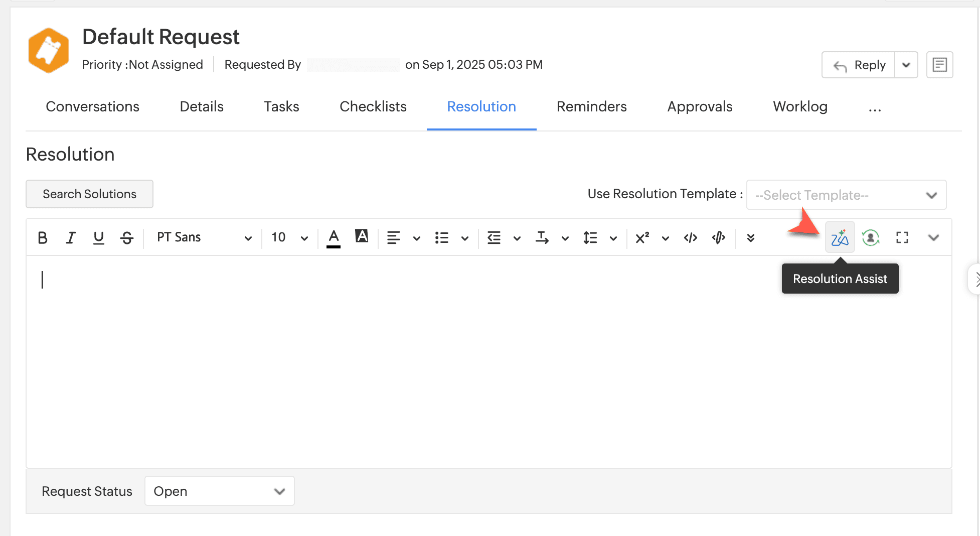
Task: Switch to Checklists tab
Action: point(373,106)
